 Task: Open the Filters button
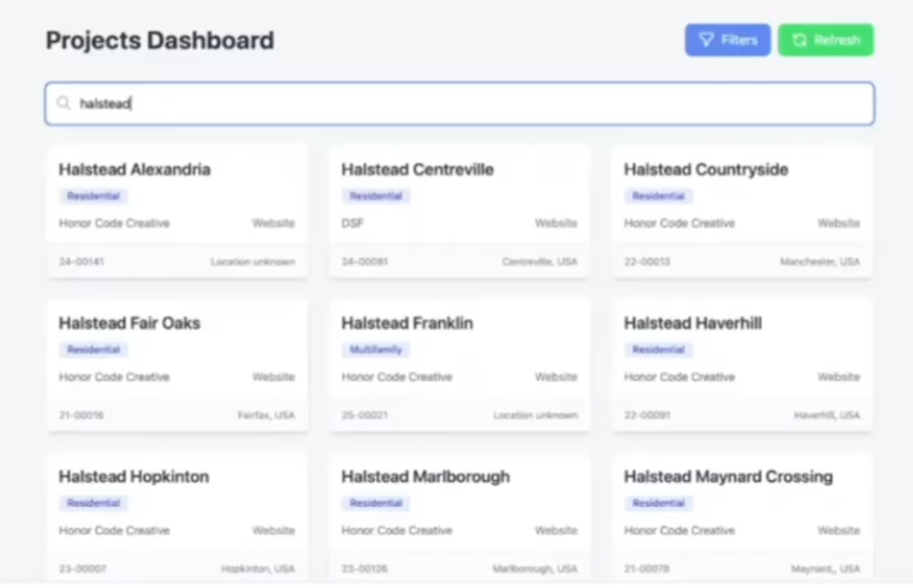(727, 40)
